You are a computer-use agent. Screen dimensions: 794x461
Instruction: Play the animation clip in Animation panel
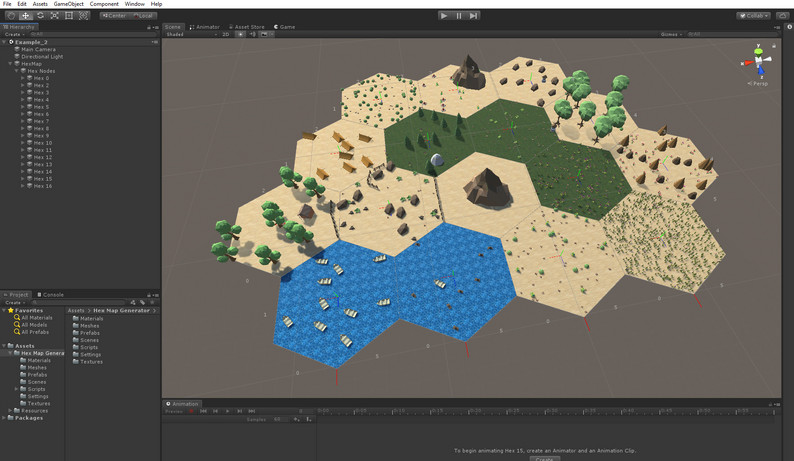point(227,411)
